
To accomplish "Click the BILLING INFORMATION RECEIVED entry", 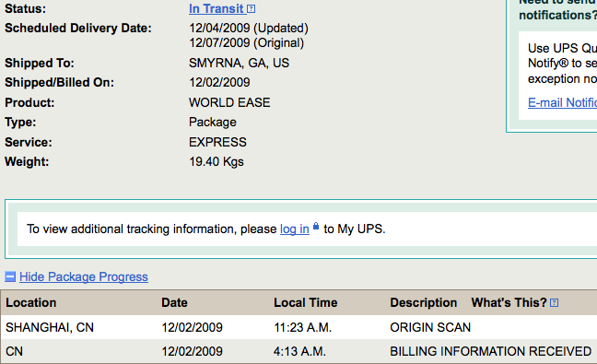I will coord(490,351).
